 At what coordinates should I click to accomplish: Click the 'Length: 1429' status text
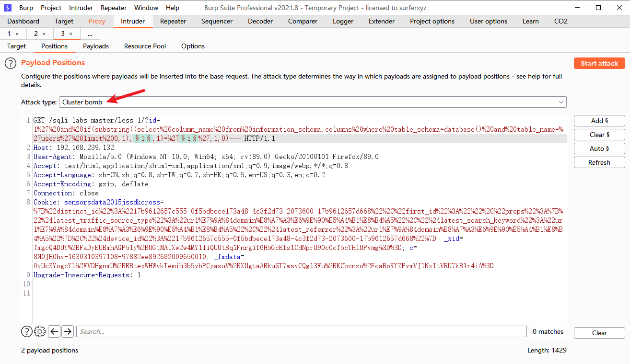coord(547,350)
